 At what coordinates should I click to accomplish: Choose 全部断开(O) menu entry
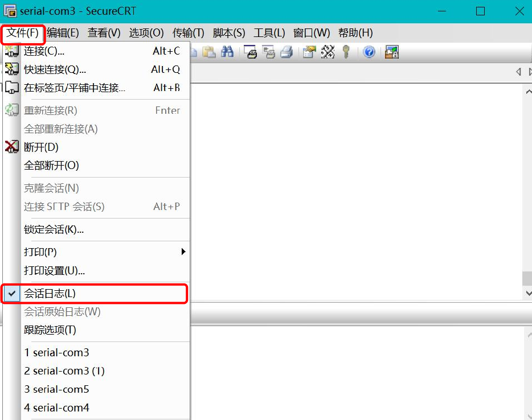tap(96, 166)
